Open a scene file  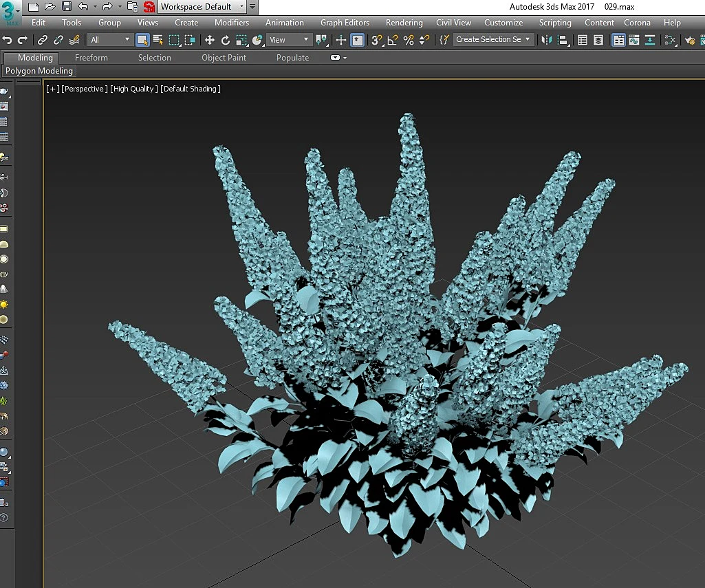coord(50,7)
